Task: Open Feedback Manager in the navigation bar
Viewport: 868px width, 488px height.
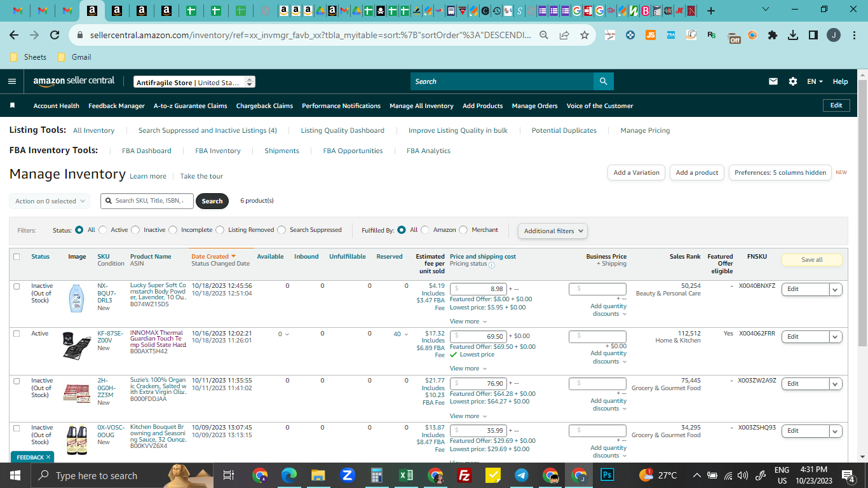Action: click(x=116, y=105)
